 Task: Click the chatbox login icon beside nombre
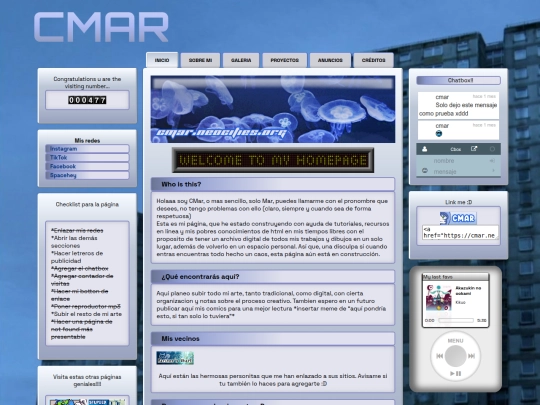click(492, 161)
